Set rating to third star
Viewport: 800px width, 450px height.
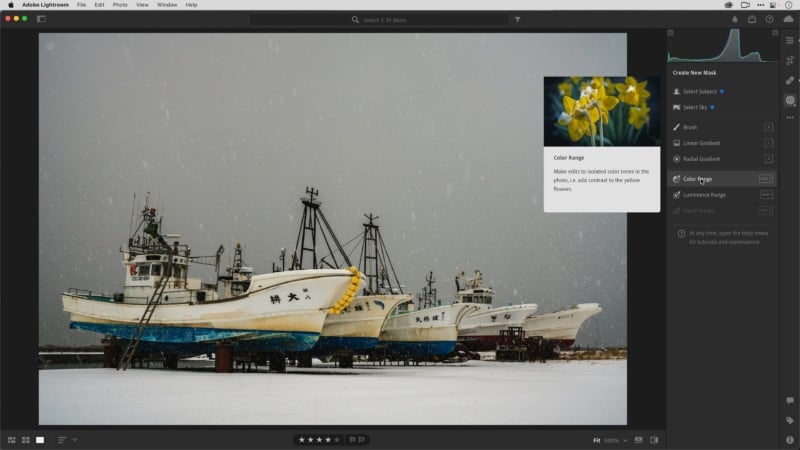point(319,440)
